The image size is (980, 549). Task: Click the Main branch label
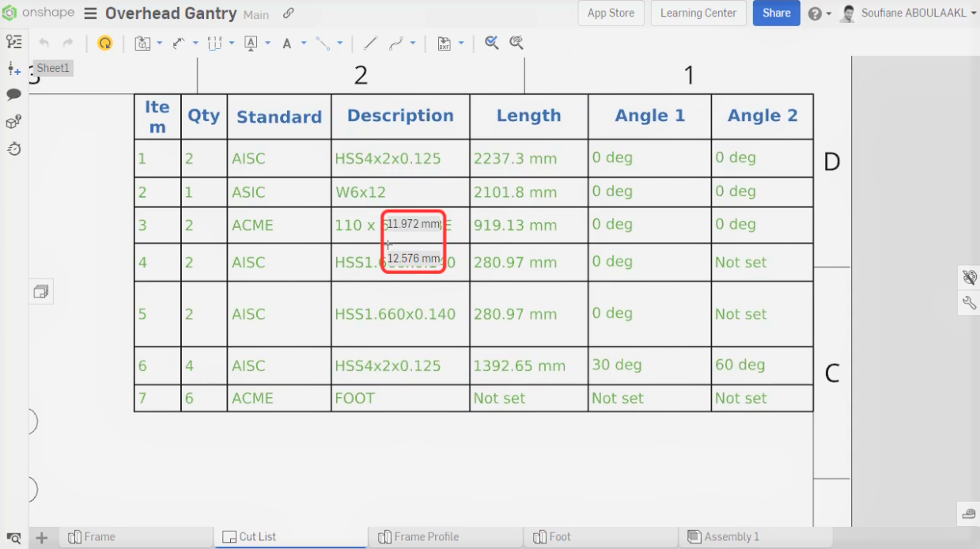[256, 14]
